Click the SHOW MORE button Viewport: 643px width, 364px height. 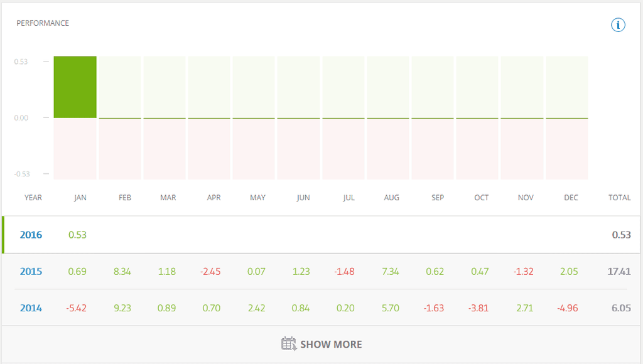[x=321, y=345]
